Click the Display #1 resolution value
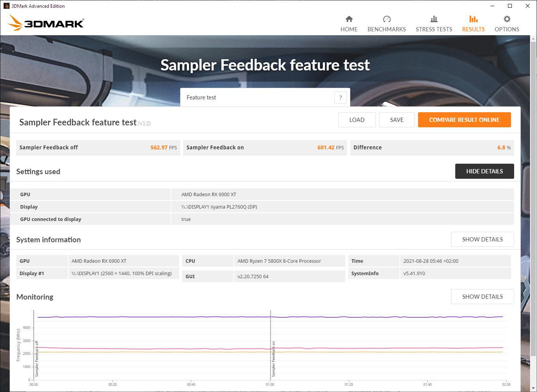The width and height of the screenshot is (537, 392). pyautogui.click(x=122, y=274)
